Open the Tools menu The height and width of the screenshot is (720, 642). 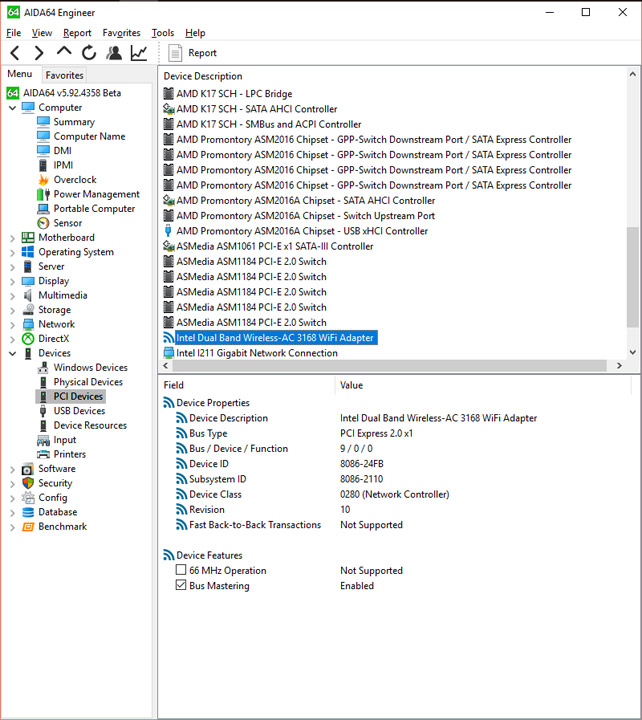[163, 33]
